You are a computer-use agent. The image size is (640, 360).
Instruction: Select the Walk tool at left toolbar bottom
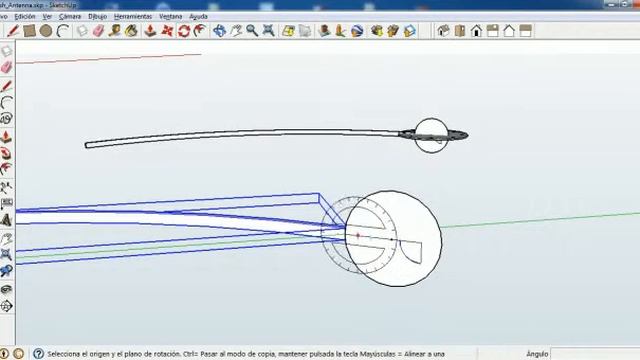click(7, 306)
